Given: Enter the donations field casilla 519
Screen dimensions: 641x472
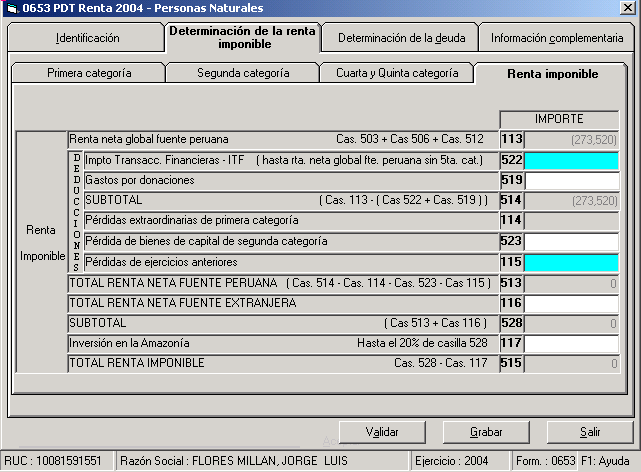Looking at the screenshot, I should point(571,180).
